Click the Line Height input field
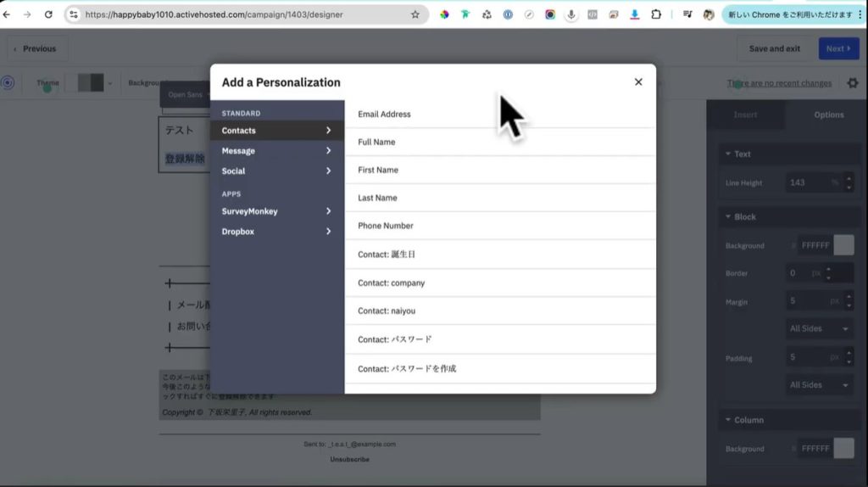868x487 pixels. 805,182
